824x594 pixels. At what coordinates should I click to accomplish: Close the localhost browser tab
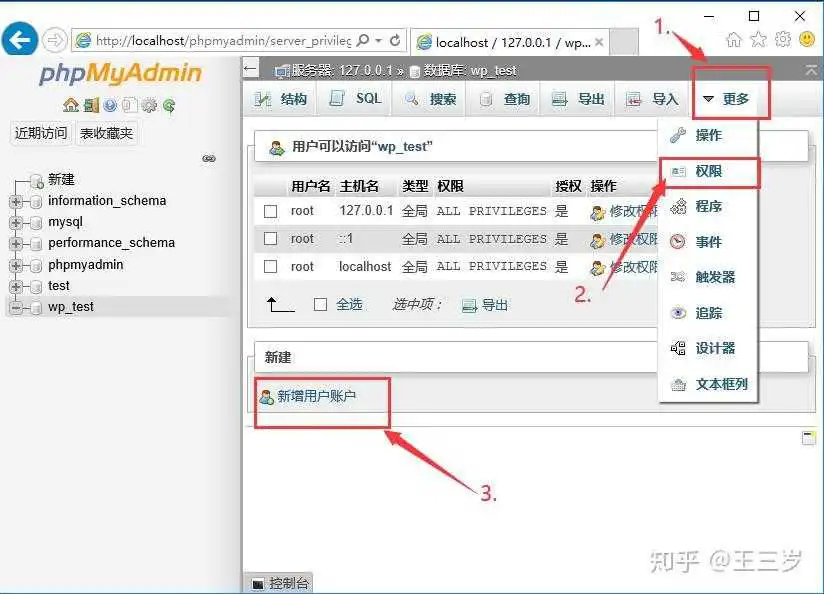tap(599, 42)
